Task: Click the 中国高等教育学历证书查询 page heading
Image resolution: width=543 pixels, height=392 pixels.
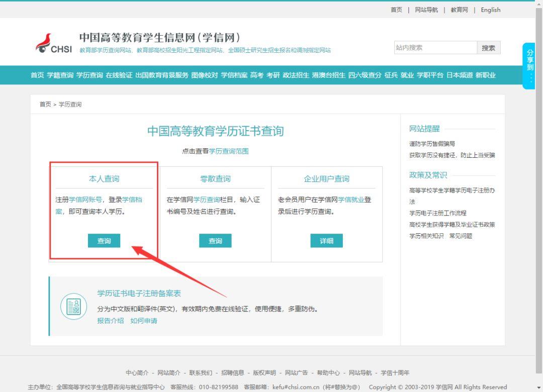Action: (x=215, y=131)
